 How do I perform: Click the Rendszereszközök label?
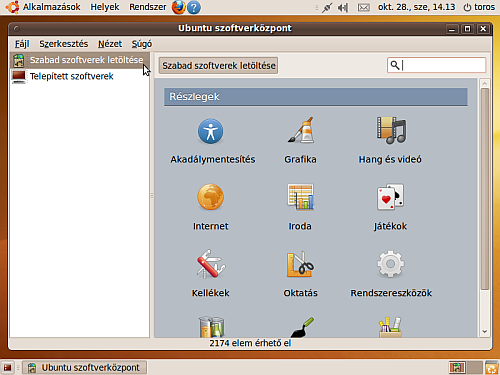pos(391,293)
